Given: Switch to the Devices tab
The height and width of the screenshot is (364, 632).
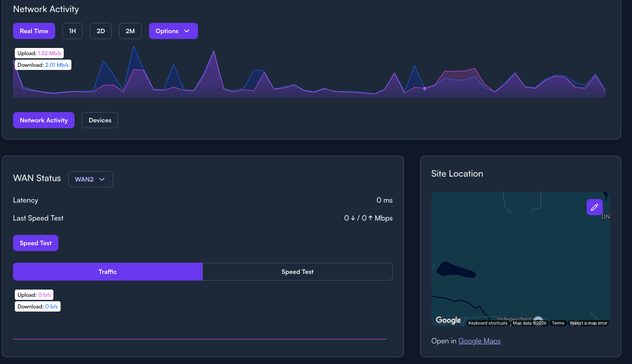Looking at the screenshot, I should click(x=100, y=120).
